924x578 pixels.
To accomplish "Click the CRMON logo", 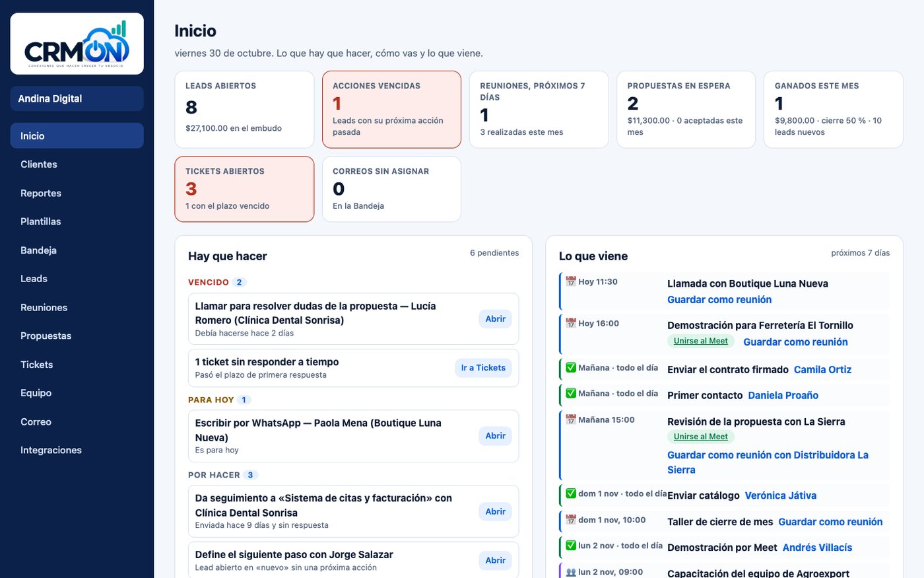I will click(77, 44).
